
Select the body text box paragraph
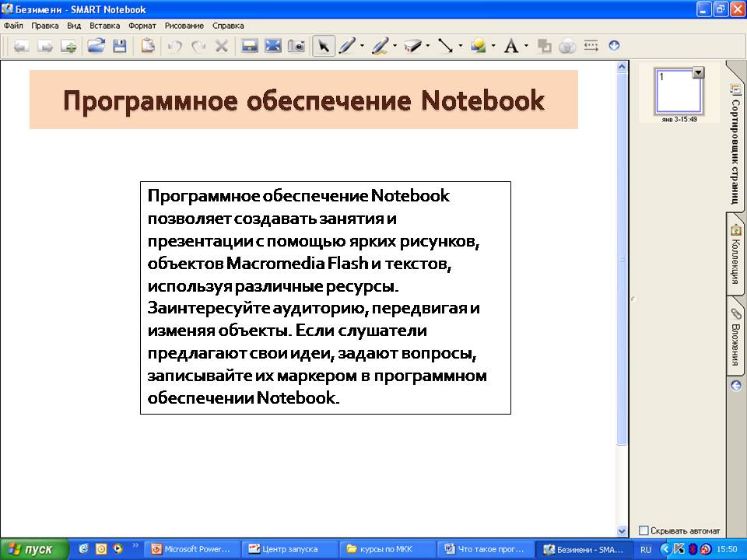click(x=325, y=297)
